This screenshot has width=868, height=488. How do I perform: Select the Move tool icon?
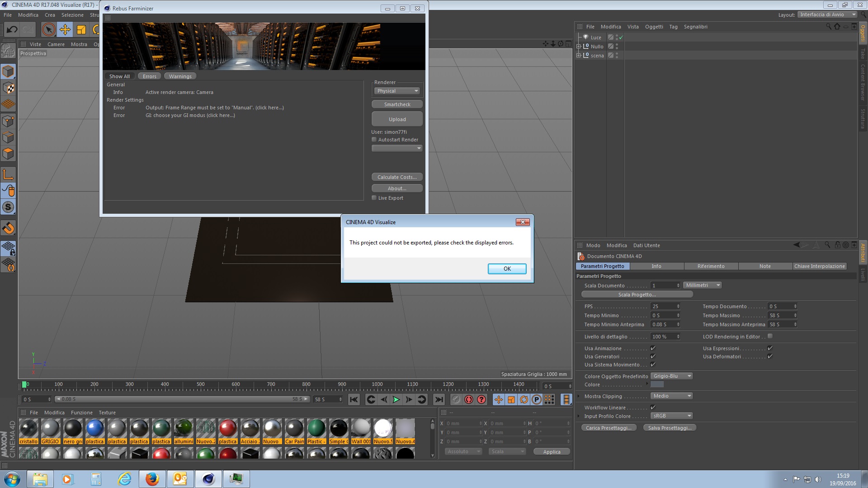pyautogui.click(x=65, y=30)
